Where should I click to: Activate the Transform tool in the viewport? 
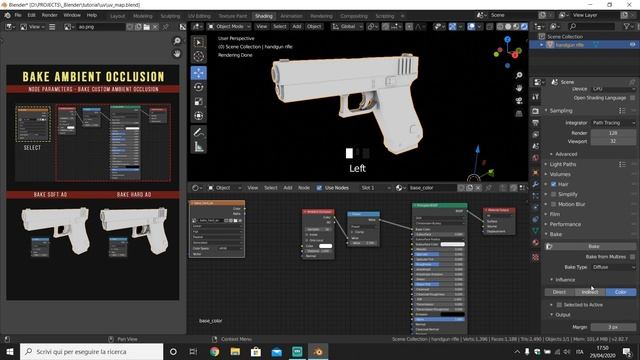coord(199,116)
